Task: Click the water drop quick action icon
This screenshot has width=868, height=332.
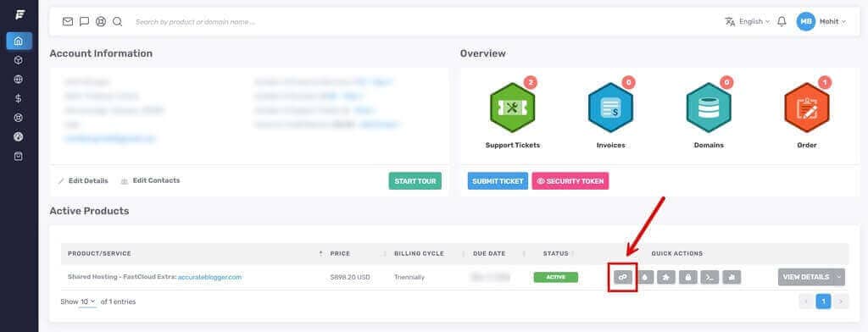Action: point(646,277)
